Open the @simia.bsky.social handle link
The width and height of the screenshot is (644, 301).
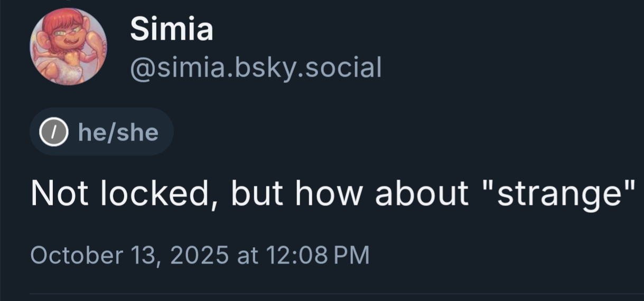tap(256, 68)
